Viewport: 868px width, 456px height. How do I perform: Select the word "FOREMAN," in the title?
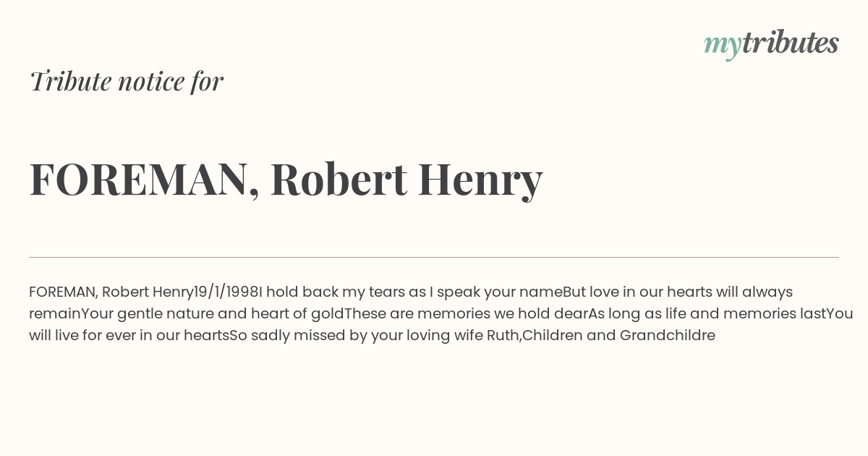pos(145,180)
